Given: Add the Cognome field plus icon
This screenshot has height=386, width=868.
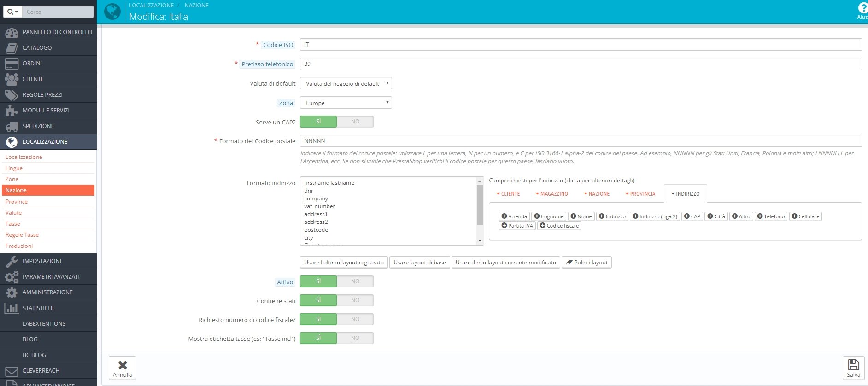Looking at the screenshot, I should tap(537, 216).
